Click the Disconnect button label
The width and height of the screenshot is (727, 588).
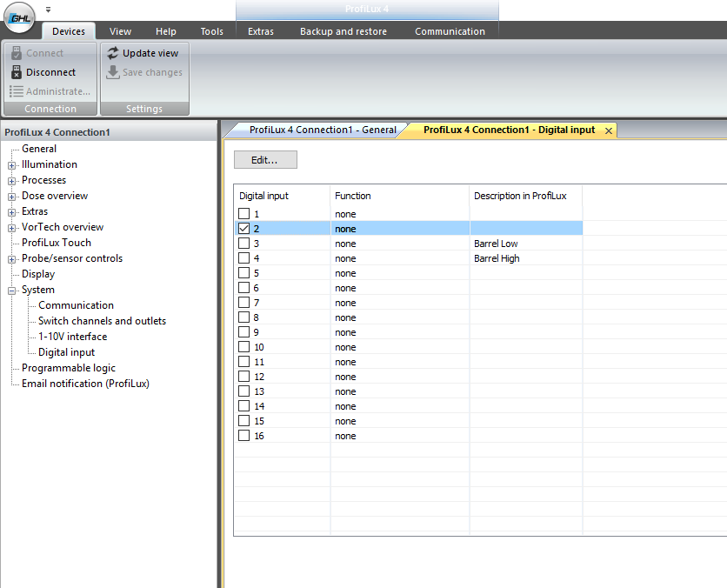[50, 72]
